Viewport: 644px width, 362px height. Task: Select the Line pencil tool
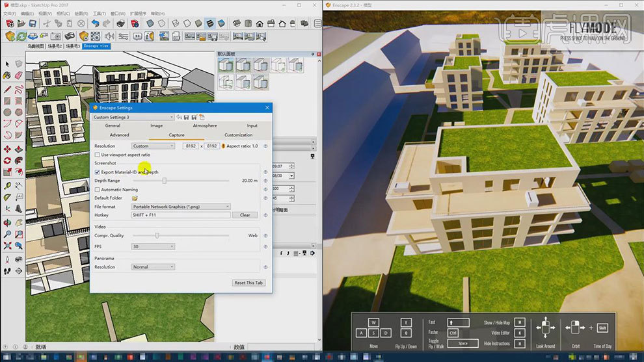click(7, 89)
